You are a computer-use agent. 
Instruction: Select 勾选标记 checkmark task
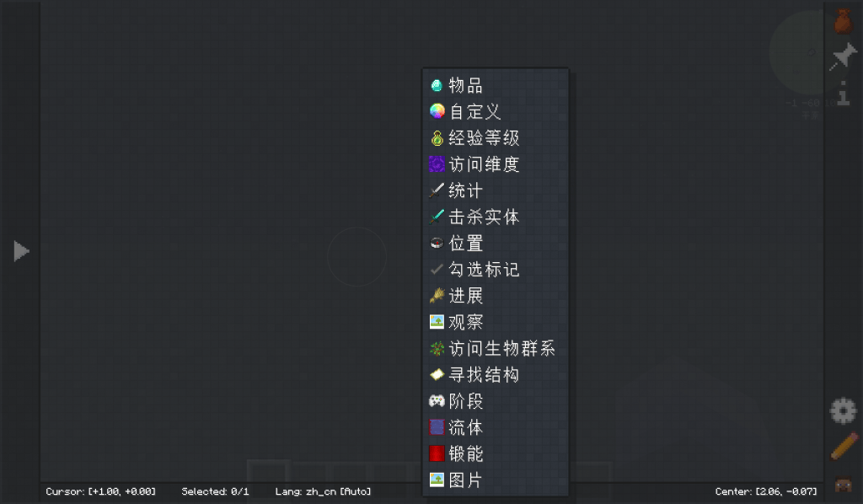[x=483, y=270]
